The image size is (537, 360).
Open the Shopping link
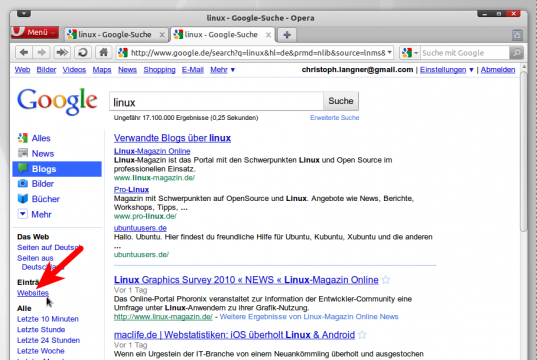click(159, 70)
